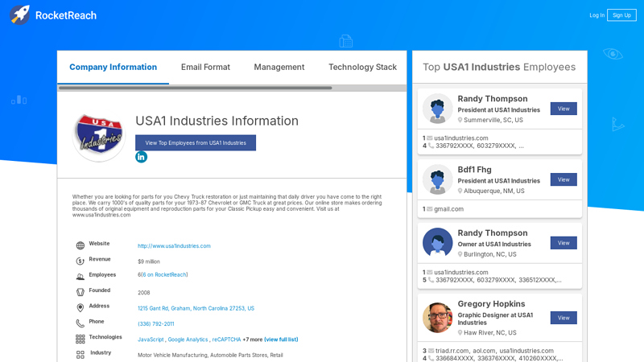The height and width of the screenshot is (362, 644).
Task: View Gregory Hopkins profile
Action: 563,318
